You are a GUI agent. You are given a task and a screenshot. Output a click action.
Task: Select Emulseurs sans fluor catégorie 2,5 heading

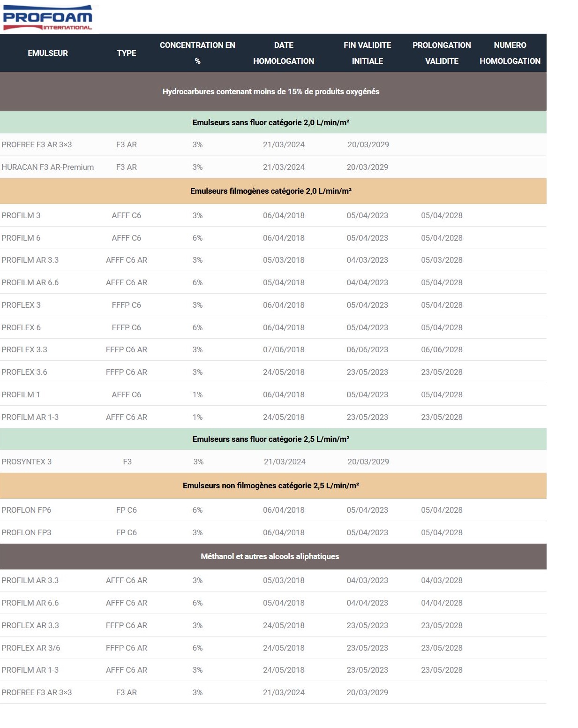(x=271, y=439)
